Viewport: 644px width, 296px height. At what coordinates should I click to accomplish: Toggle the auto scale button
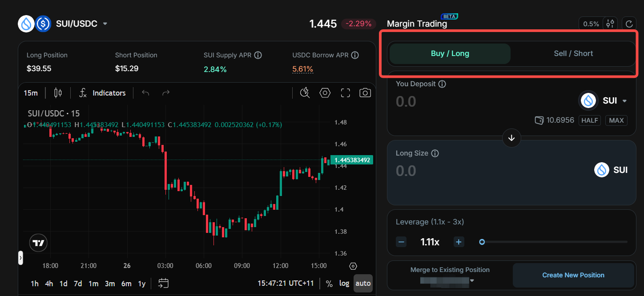point(363,284)
